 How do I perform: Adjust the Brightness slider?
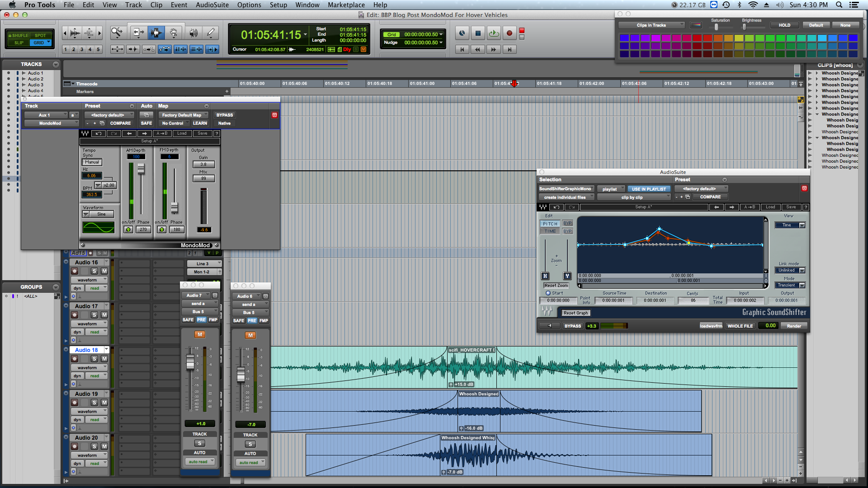[744, 27]
